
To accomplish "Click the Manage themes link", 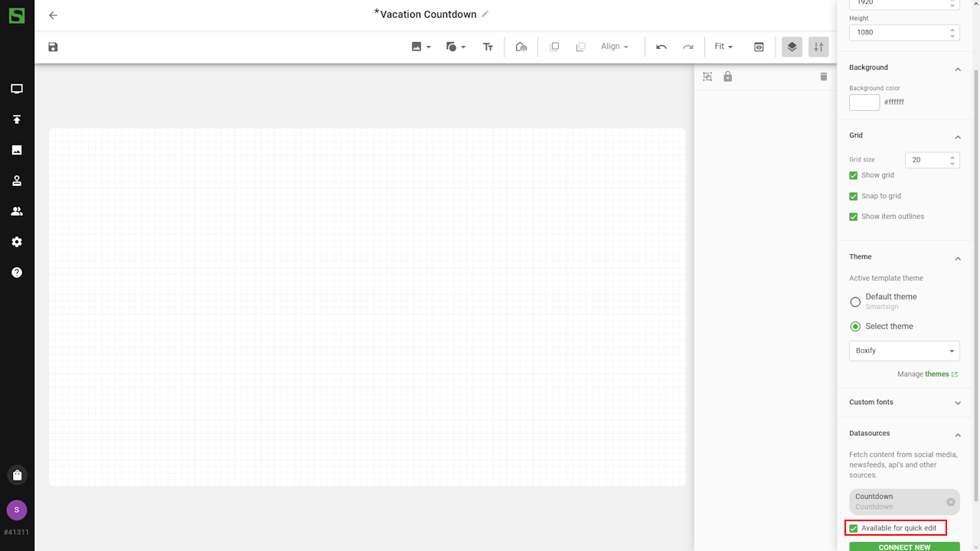I will [927, 374].
